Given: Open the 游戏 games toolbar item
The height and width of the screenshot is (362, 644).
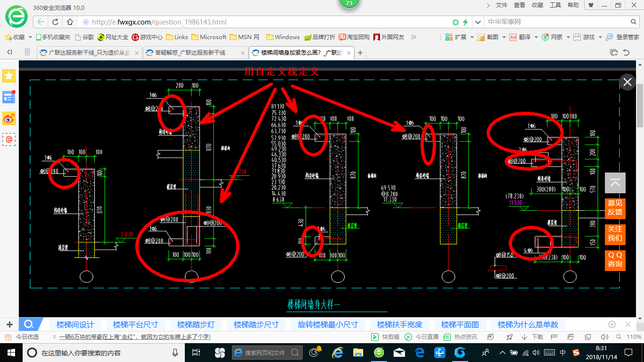Looking at the screenshot, I should 584,37.
